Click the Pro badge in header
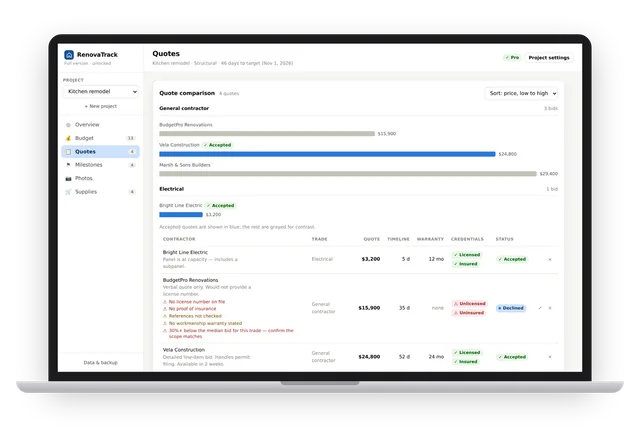 tap(512, 58)
